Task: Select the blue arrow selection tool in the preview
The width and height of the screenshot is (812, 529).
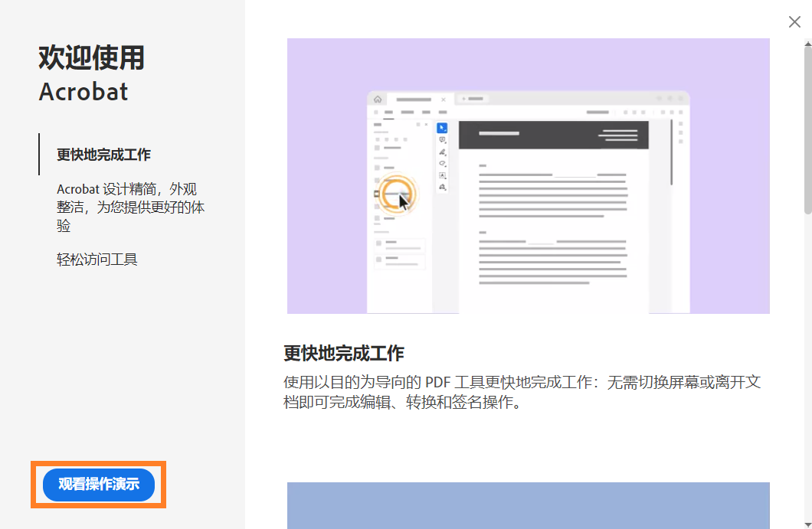Action: click(443, 129)
